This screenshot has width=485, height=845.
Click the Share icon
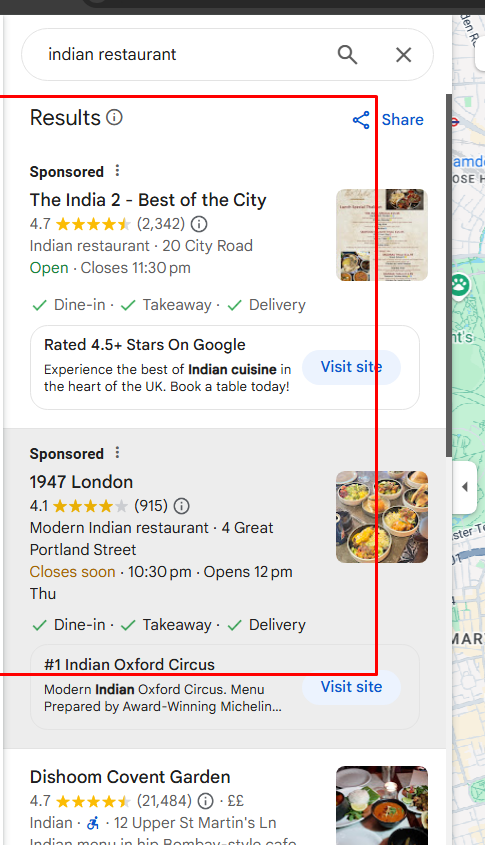click(361, 120)
